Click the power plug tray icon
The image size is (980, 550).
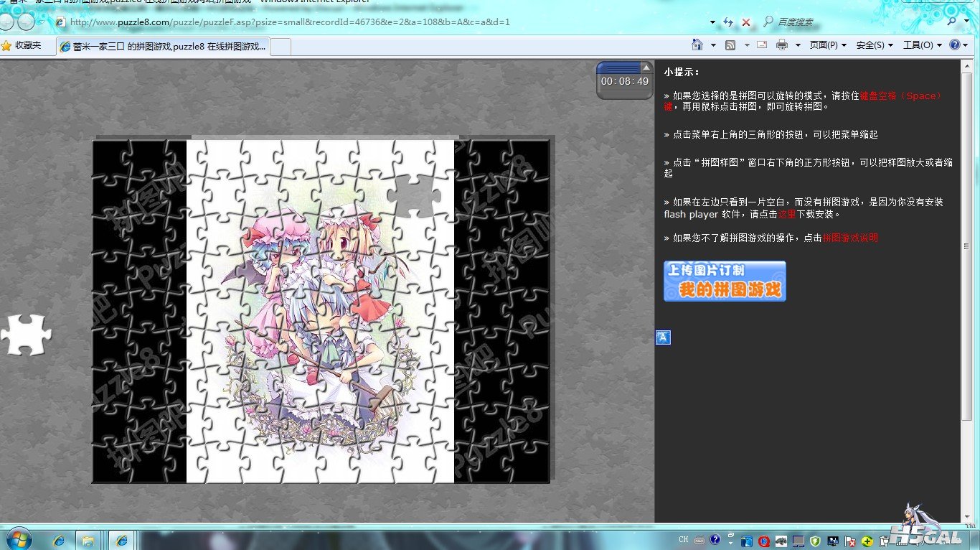pos(885,541)
